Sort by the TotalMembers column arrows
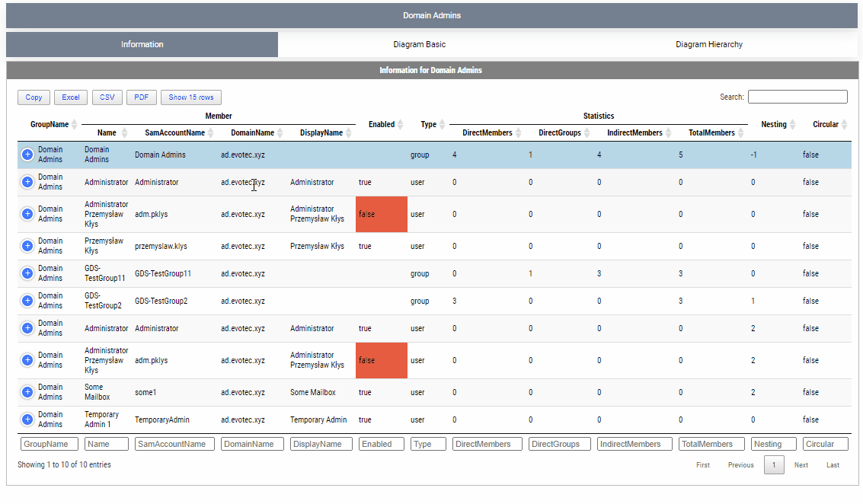The image size is (863, 504). point(740,133)
